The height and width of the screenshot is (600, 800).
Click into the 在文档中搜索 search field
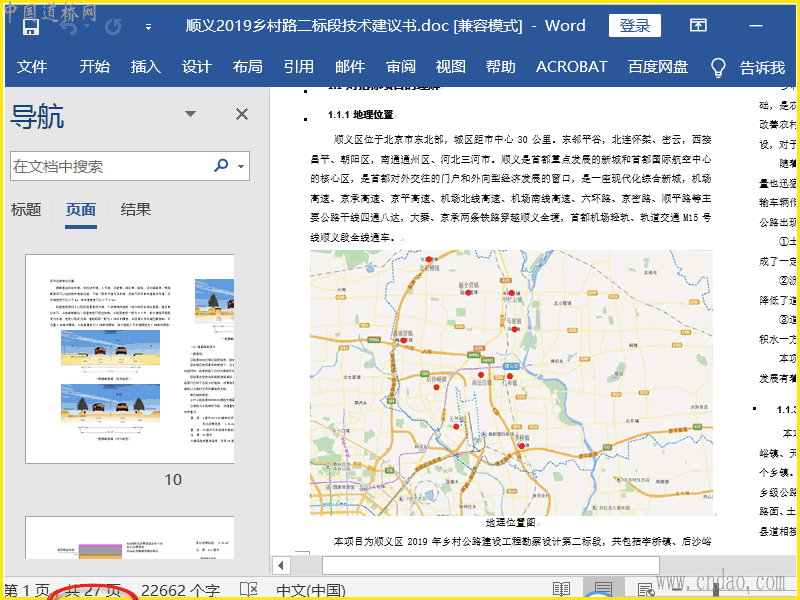point(110,166)
